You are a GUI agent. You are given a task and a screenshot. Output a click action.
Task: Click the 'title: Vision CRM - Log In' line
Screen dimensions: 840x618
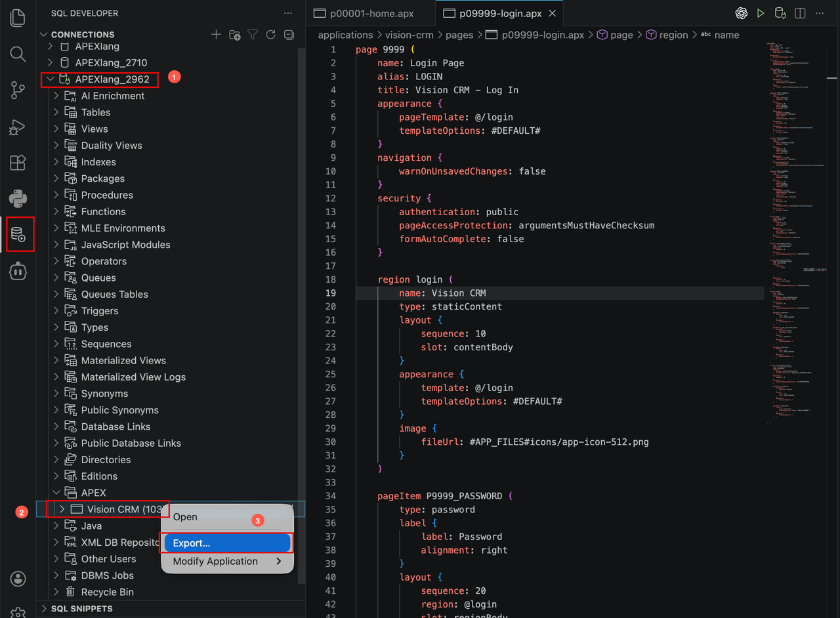[448, 90]
